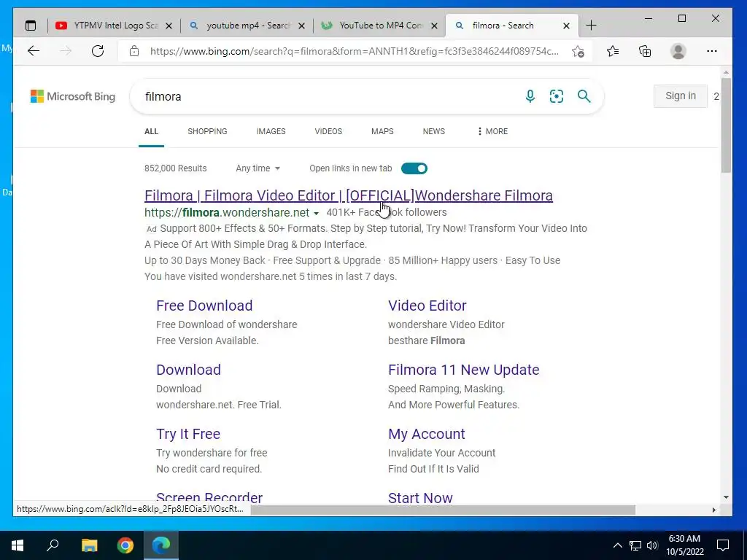Viewport: 747px width, 560px height.
Task: Open the Windows Start menu
Action: [x=18, y=545]
